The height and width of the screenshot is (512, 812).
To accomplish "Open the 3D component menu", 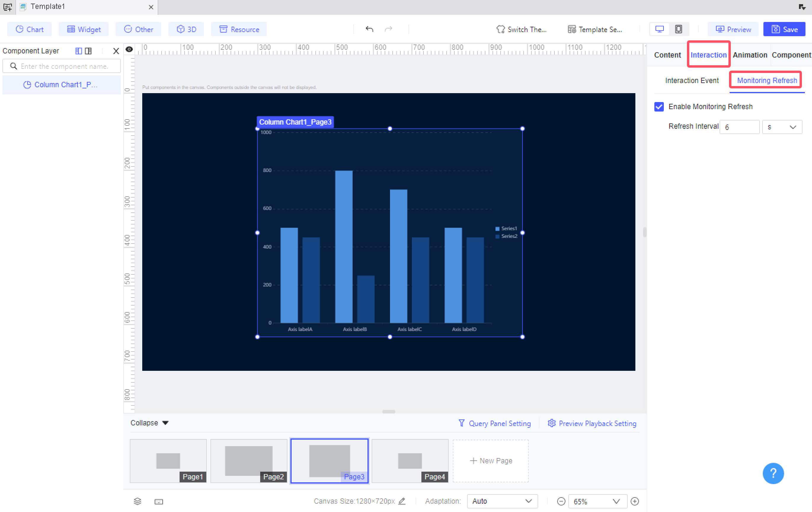I will point(186,29).
